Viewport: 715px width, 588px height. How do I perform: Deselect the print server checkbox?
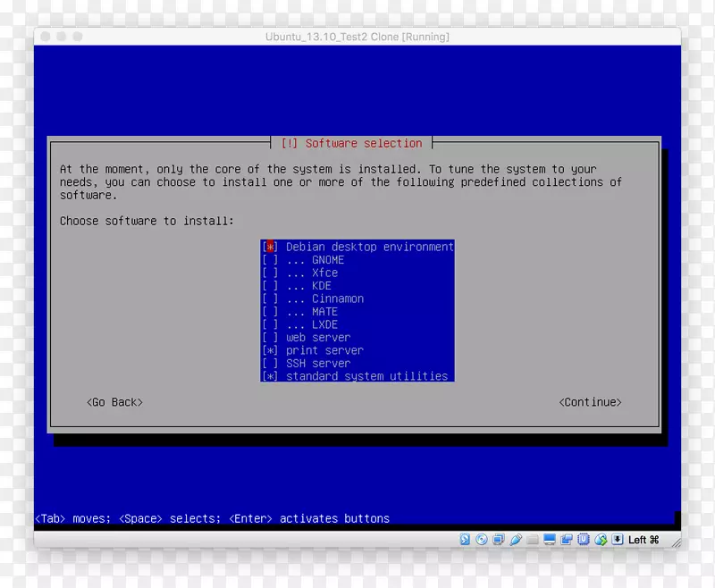270,349
